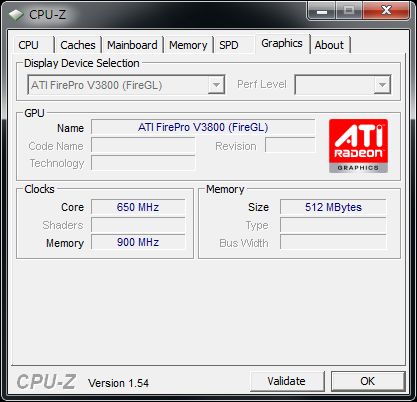
Task: Click the Core clock 650 MHz field
Action: pyautogui.click(x=138, y=207)
